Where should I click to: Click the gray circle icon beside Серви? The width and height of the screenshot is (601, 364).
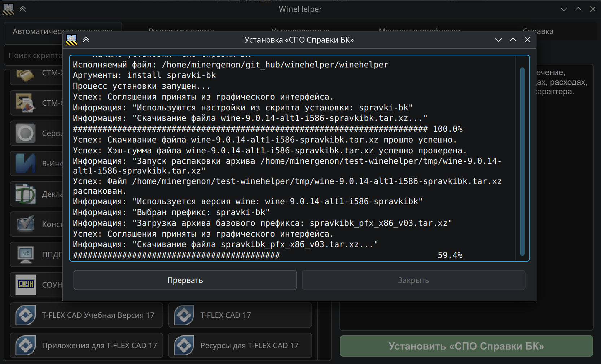(x=26, y=133)
